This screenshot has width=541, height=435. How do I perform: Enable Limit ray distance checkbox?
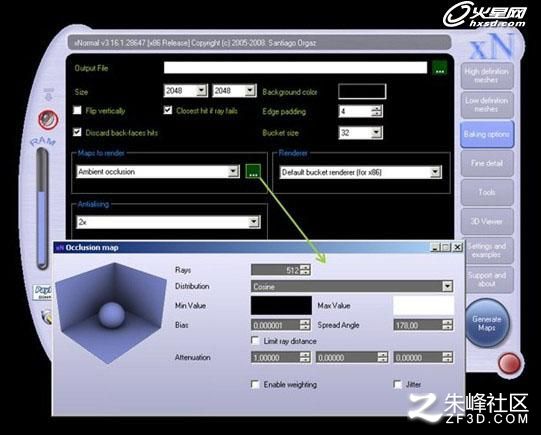coord(255,341)
